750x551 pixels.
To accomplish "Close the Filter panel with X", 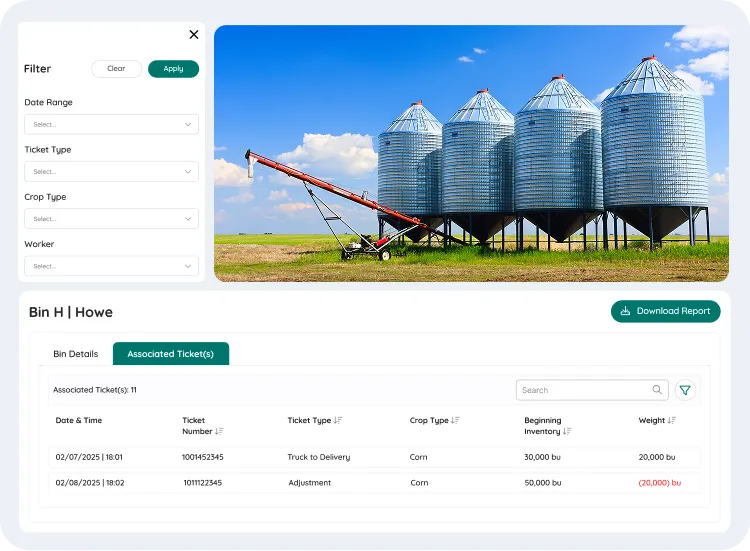I will 194,34.
